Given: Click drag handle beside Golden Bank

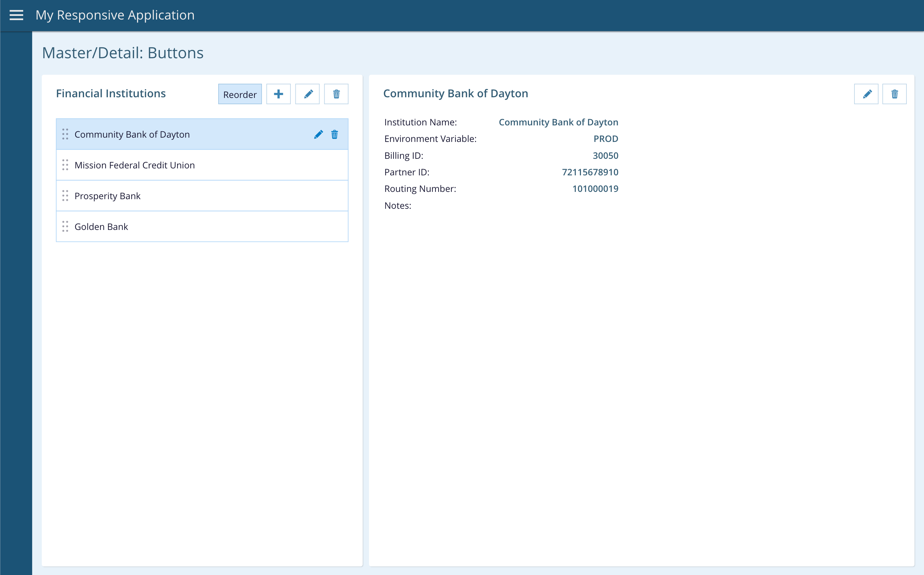Looking at the screenshot, I should [65, 227].
